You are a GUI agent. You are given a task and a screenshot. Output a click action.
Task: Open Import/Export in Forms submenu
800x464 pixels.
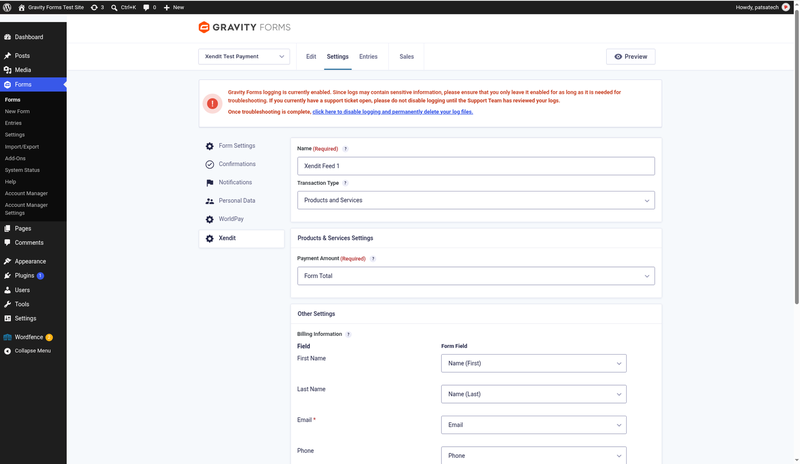[22, 146]
